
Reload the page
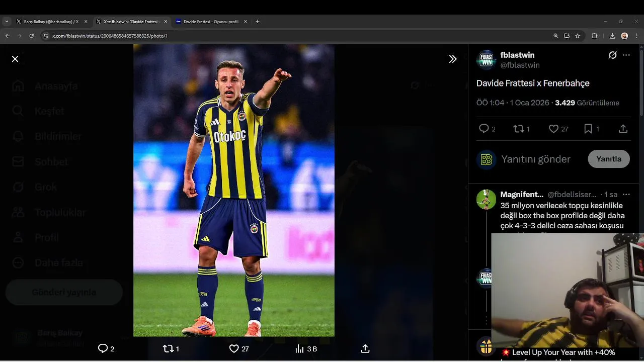pos(31,36)
